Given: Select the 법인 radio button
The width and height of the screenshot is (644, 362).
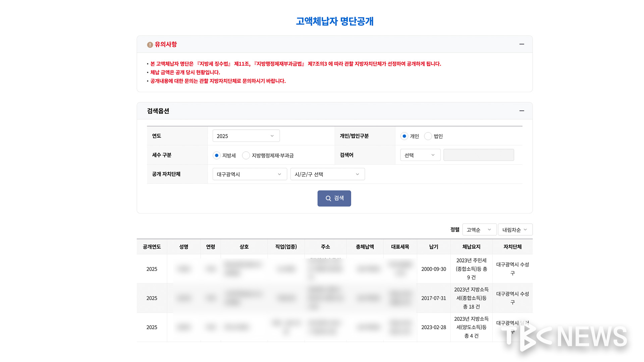Looking at the screenshot, I should click(428, 136).
